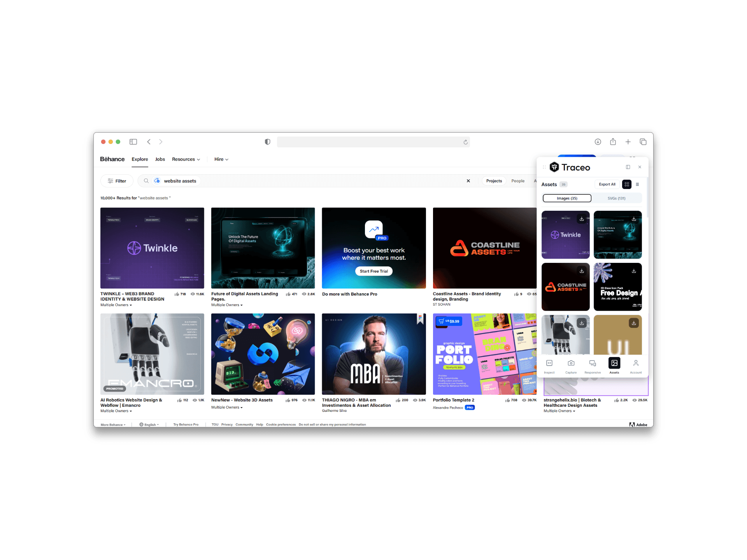Open the English language selector

click(149, 425)
